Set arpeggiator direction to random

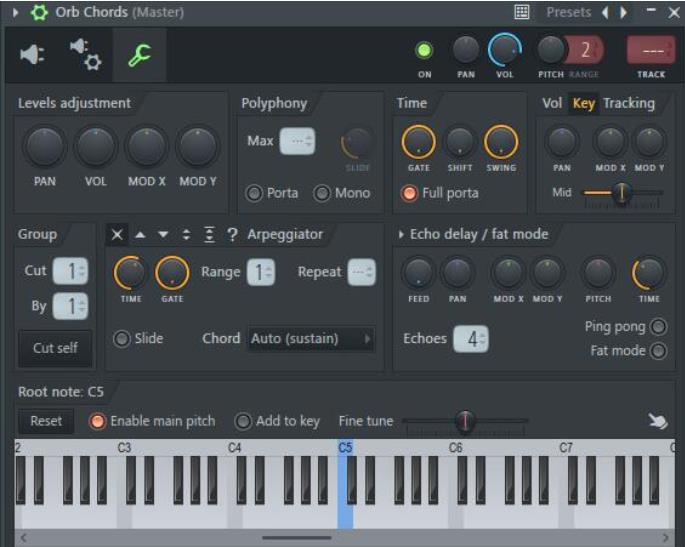pyautogui.click(x=232, y=235)
